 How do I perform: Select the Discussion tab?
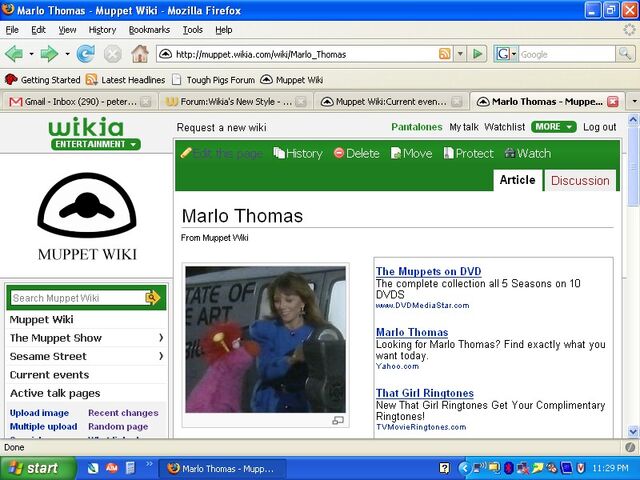coord(580,180)
